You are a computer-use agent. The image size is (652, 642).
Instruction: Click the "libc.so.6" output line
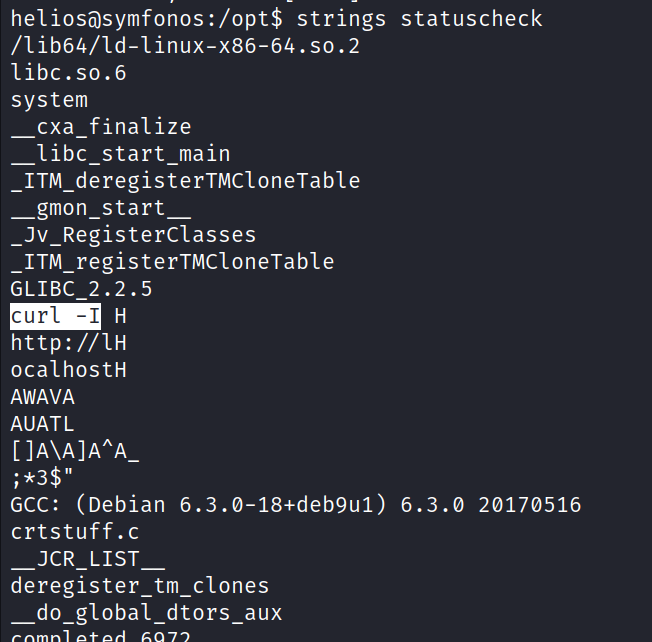68,73
